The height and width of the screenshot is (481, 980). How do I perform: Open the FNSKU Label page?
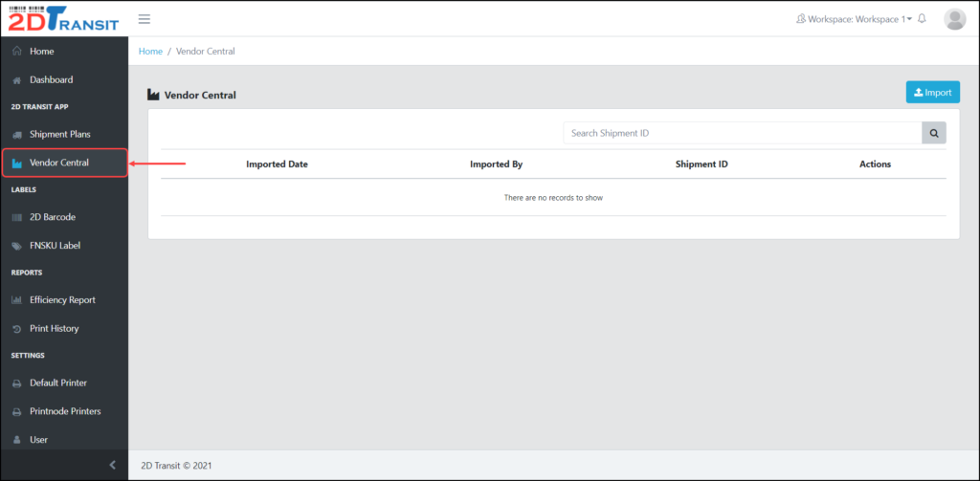coord(64,246)
